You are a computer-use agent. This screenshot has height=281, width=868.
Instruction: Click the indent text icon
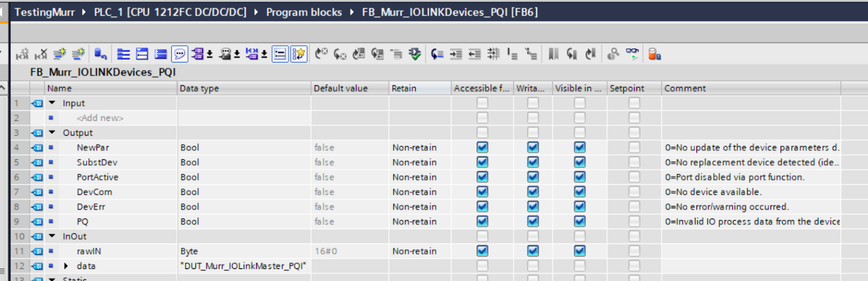coord(456,54)
